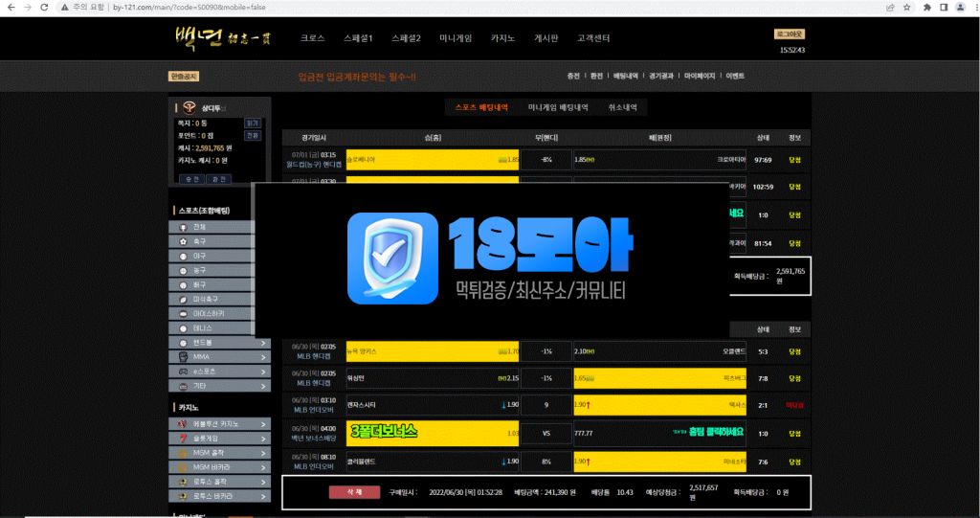Click the 슬로베니아 home odds cell
The height and width of the screenshot is (518, 980).
point(433,160)
